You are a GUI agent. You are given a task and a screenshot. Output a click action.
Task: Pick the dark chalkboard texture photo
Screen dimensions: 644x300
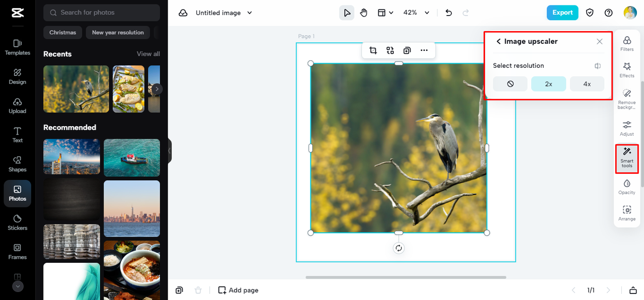[x=71, y=199]
